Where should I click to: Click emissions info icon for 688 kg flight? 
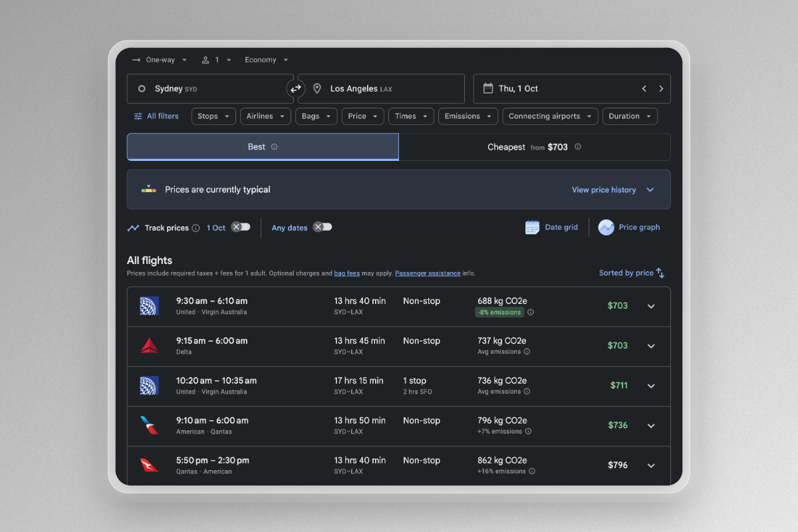pos(531,312)
